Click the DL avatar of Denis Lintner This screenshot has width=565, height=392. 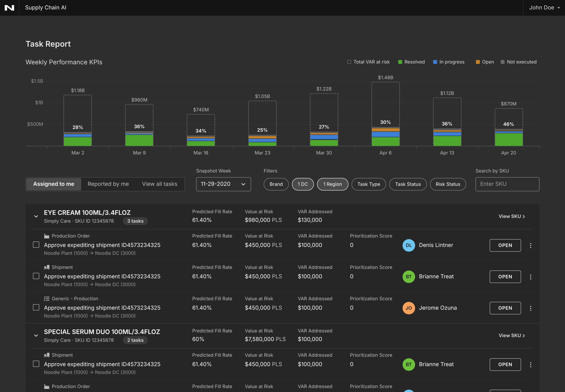tap(409, 245)
